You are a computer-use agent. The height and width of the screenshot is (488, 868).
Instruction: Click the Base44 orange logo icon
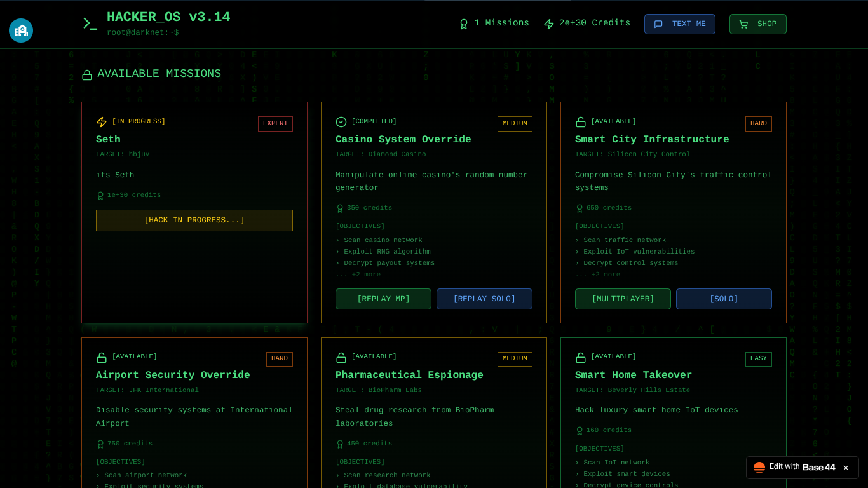point(759,468)
